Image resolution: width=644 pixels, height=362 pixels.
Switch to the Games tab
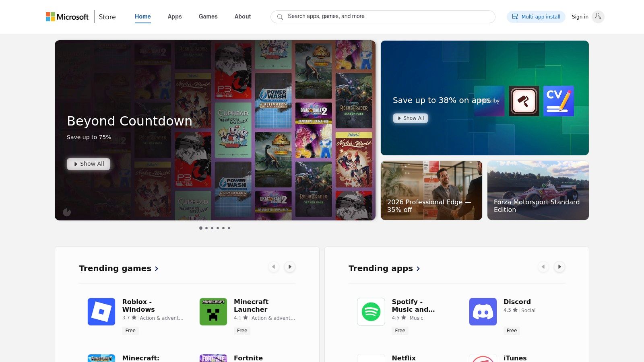(208, 16)
